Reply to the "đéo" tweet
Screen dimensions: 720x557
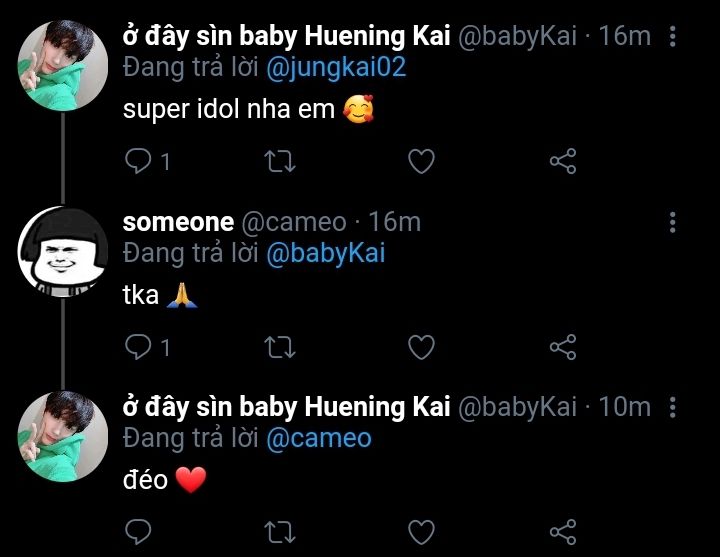pos(140,531)
